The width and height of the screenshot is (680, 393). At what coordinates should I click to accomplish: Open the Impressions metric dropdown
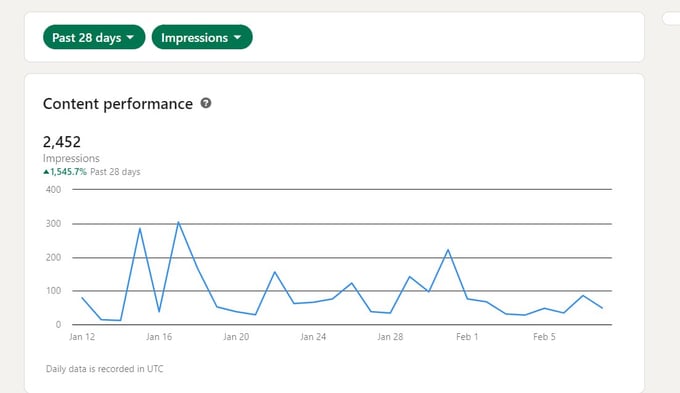(x=202, y=37)
